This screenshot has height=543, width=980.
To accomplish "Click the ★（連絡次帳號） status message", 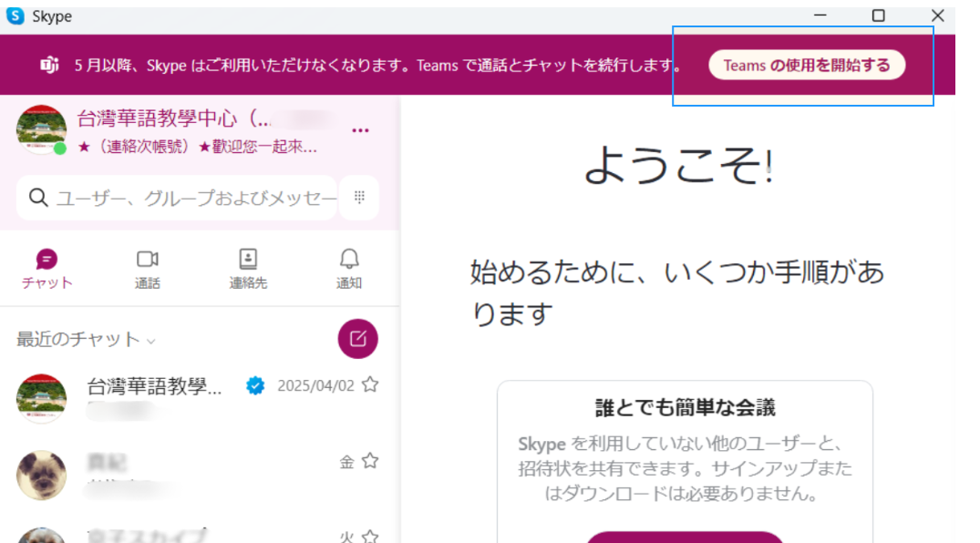I will [x=197, y=147].
